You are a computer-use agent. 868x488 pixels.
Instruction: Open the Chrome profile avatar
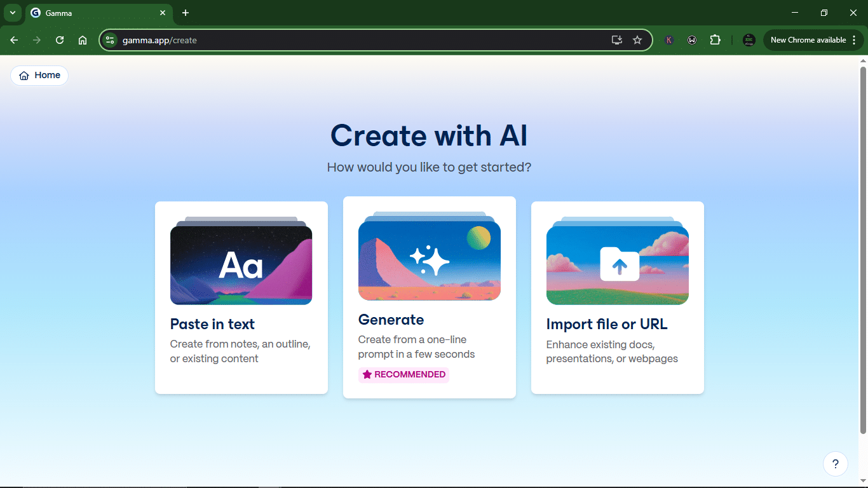coord(749,40)
